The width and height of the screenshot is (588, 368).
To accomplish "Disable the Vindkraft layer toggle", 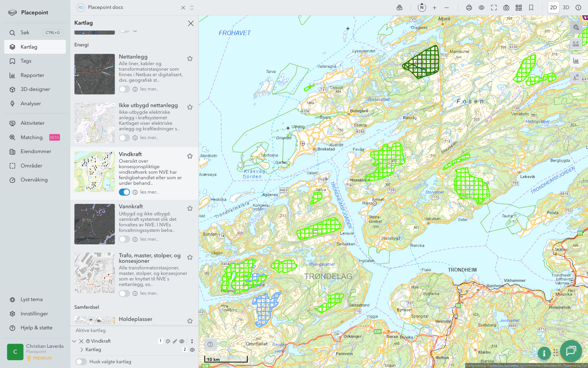I will (x=124, y=192).
